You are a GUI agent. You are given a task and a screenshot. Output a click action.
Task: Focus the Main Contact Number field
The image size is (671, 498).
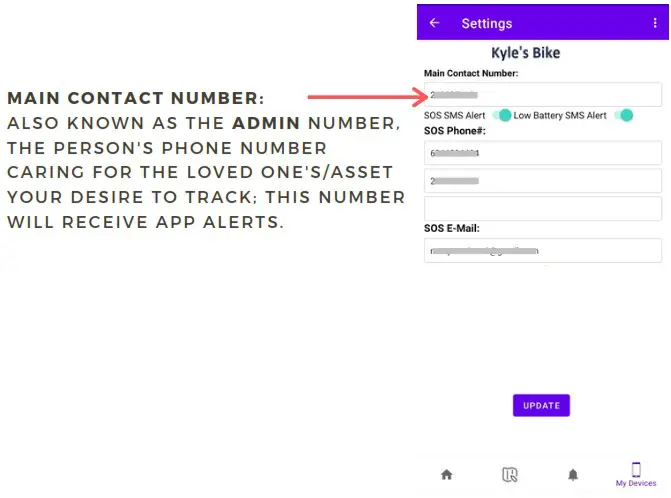pyautogui.click(x=543, y=95)
